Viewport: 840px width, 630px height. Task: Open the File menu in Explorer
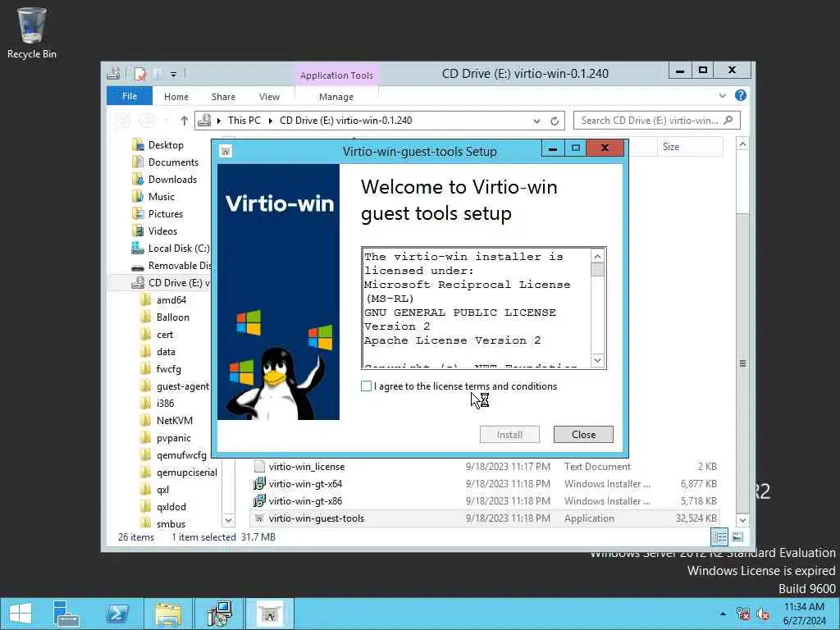130,97
